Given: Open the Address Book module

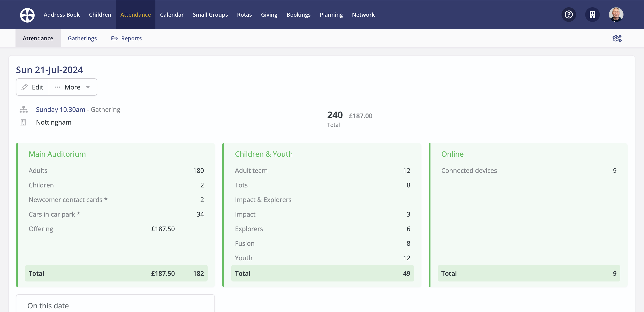Looking at the screenshot, I should pyautogui.click(x=62, y=15).
